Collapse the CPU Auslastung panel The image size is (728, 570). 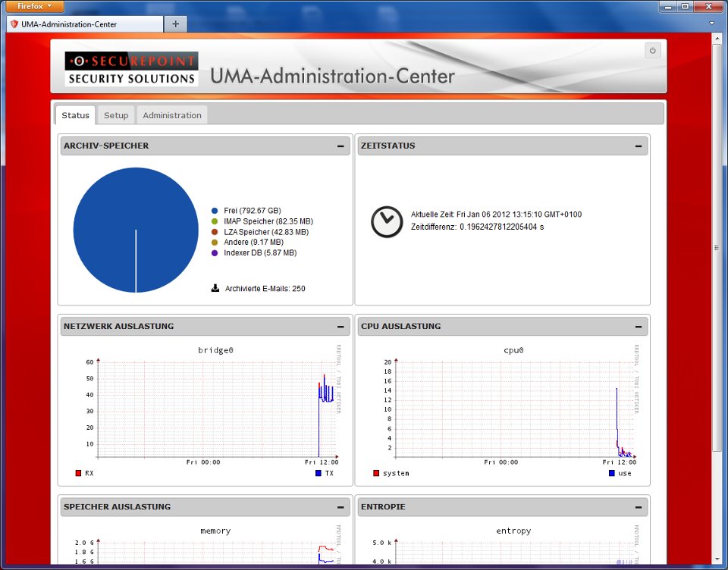tap(639, 327)
